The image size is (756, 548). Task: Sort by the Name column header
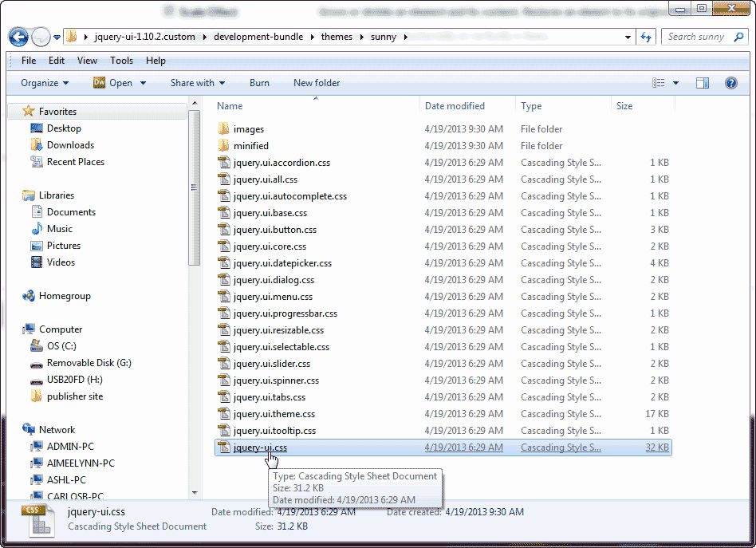pos(230,105)
